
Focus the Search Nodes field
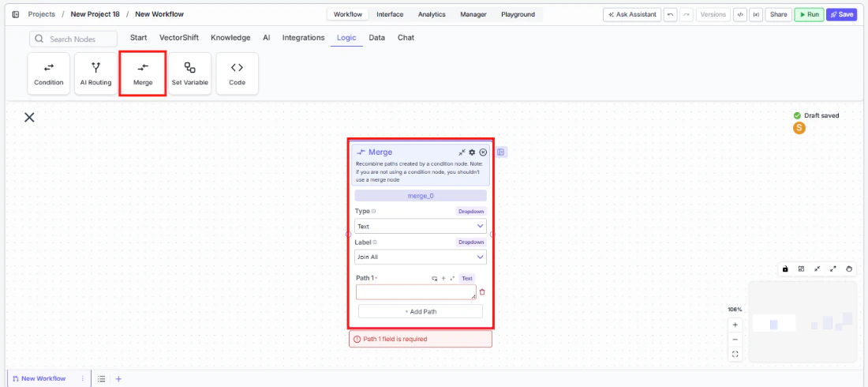coord(73,39)
